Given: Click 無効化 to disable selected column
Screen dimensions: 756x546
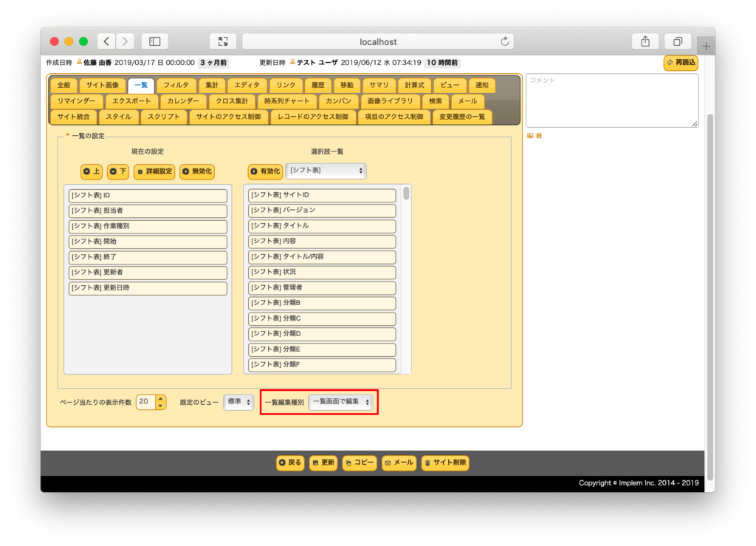Looking at the screenshot, I should tap(197, 171).
